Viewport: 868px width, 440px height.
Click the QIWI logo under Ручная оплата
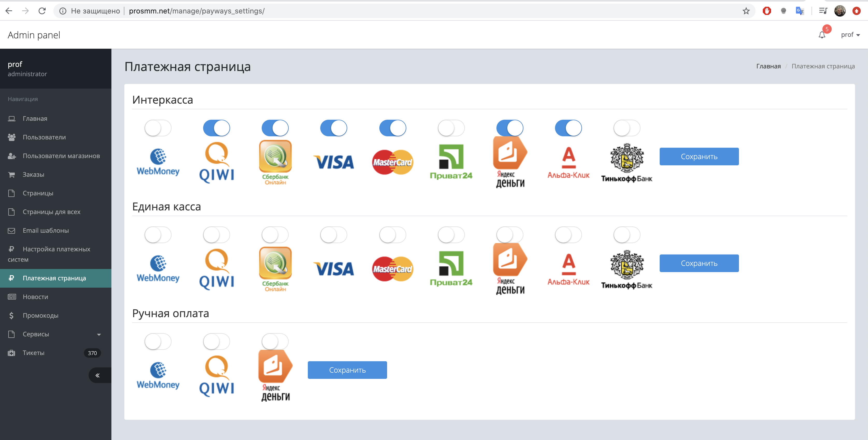pos(217,376)
